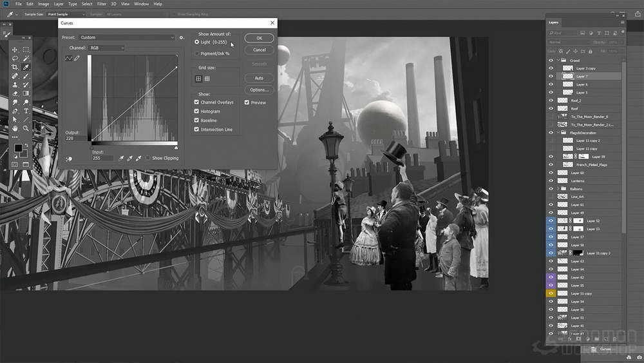Screen dimensions: 644x363
Task: Choose edit points curve mode in Curves
Action: [69, 59]
